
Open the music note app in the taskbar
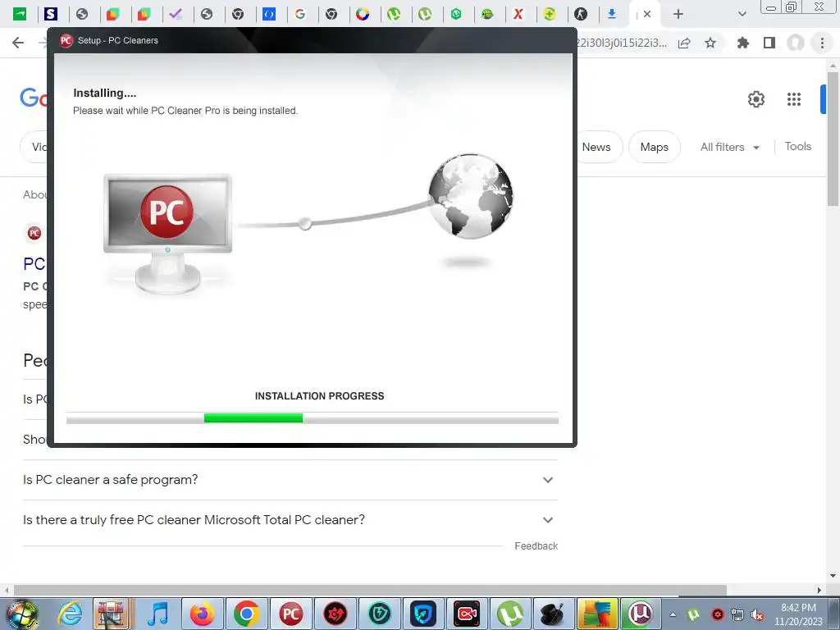point(158,614)
